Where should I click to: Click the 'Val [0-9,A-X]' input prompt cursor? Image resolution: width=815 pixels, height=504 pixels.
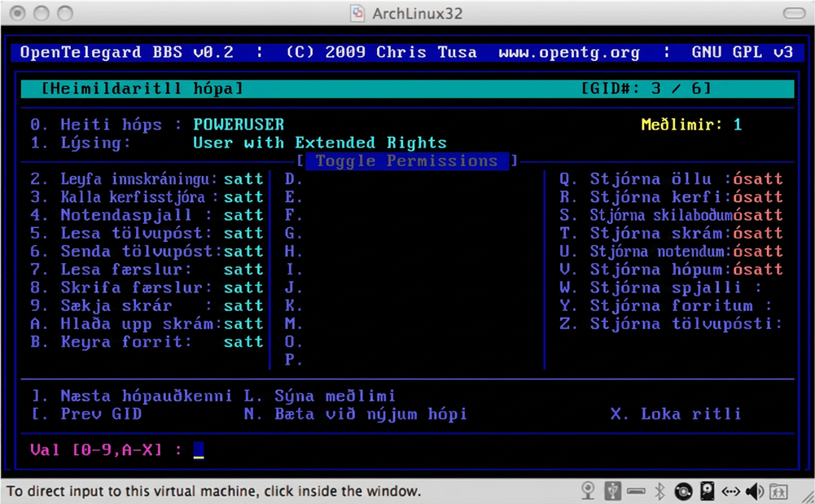click(x=199, y=450)
